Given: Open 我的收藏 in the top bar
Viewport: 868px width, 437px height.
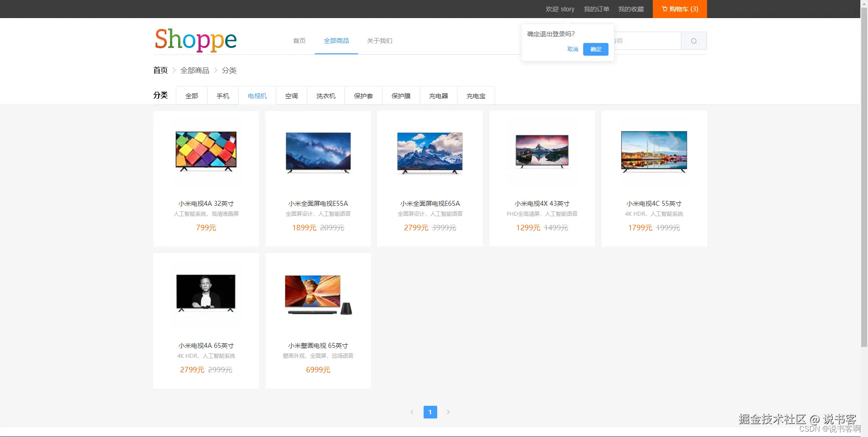Looking at the screenshot, I should [x=631, y=9].
